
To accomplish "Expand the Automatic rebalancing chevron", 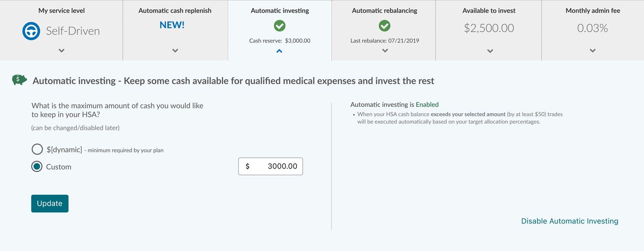I will tap(385, 51).
